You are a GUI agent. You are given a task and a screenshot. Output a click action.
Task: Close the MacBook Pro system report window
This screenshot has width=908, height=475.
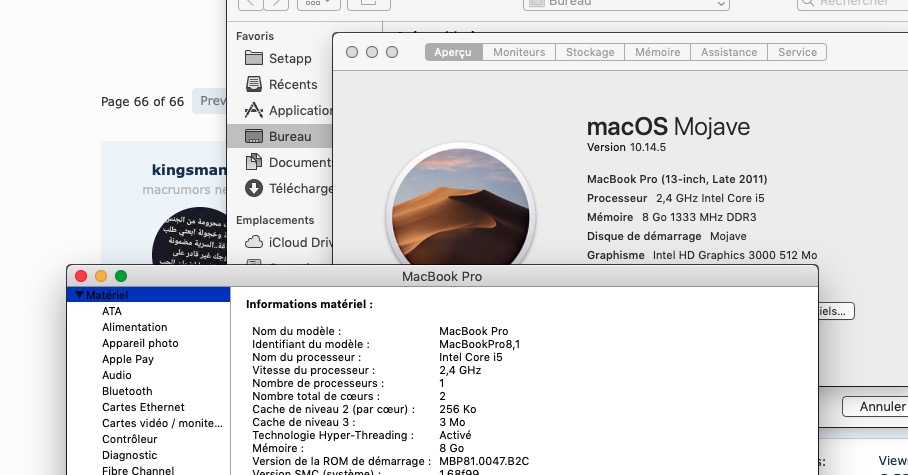pyautogui.click(x=81, y=276)
